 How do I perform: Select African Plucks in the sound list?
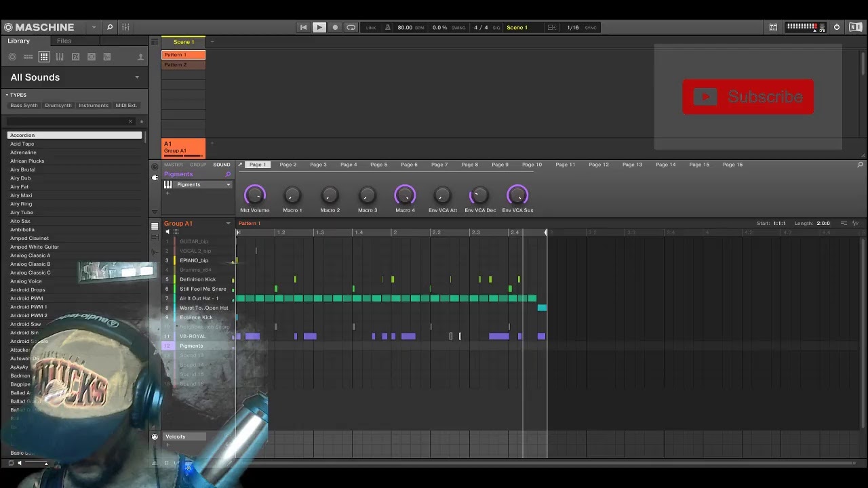pyautogui.click(x=75, y=161)
